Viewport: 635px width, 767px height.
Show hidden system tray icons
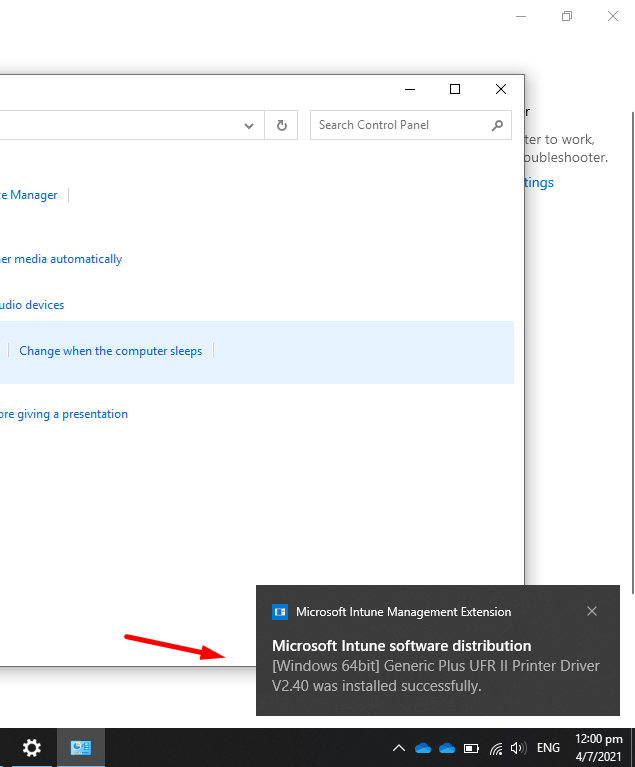(x=399, y=748)
